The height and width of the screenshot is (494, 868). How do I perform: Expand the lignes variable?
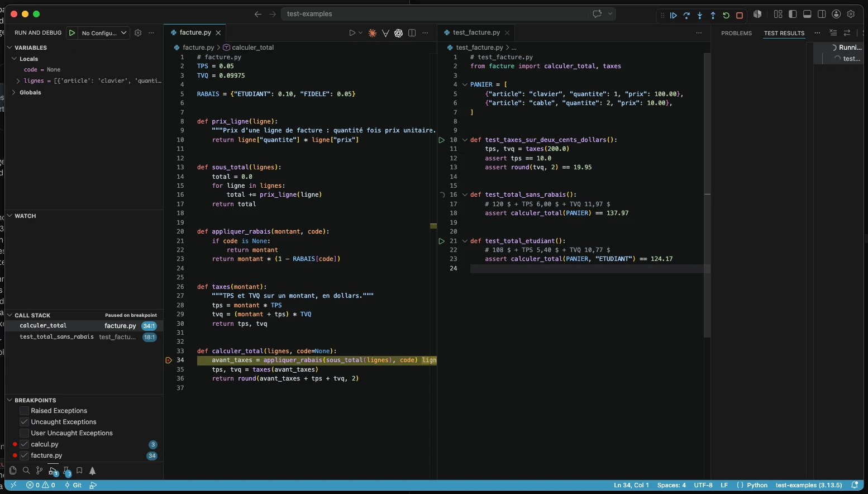coord(18,81)
